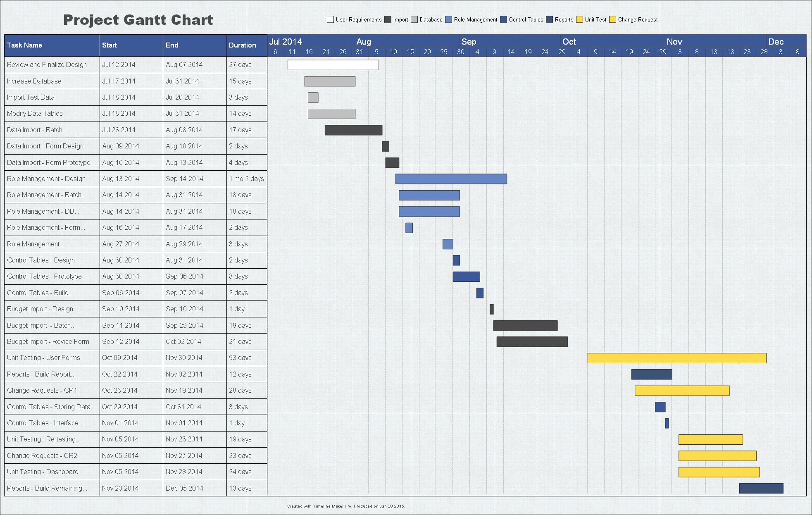Select the Unit Test legend swatch

(x=580, y=19)
